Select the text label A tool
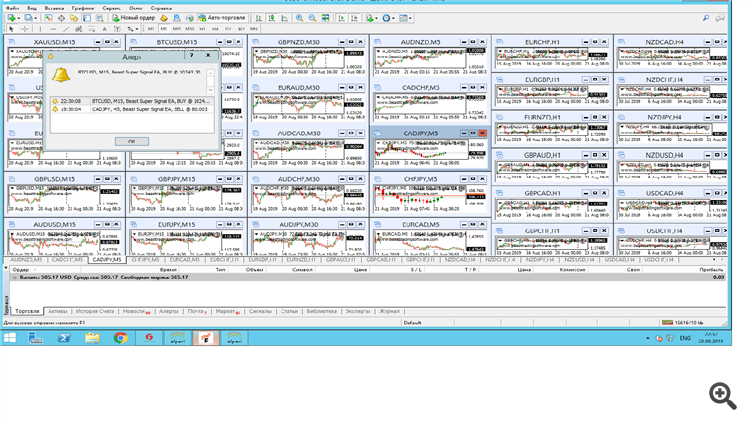This screenshot has height=422, width=750. pos(104,29)
